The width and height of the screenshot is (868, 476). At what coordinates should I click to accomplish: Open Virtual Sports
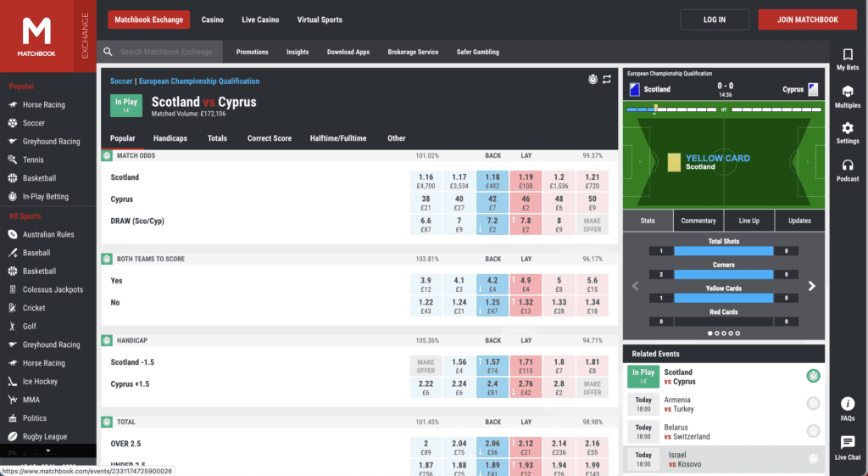pos(320,20)
